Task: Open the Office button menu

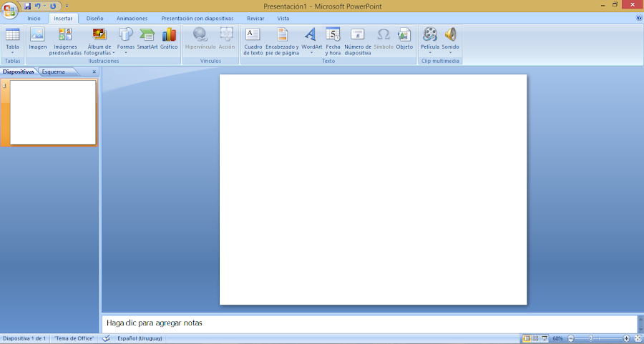Action: [9, 10]
